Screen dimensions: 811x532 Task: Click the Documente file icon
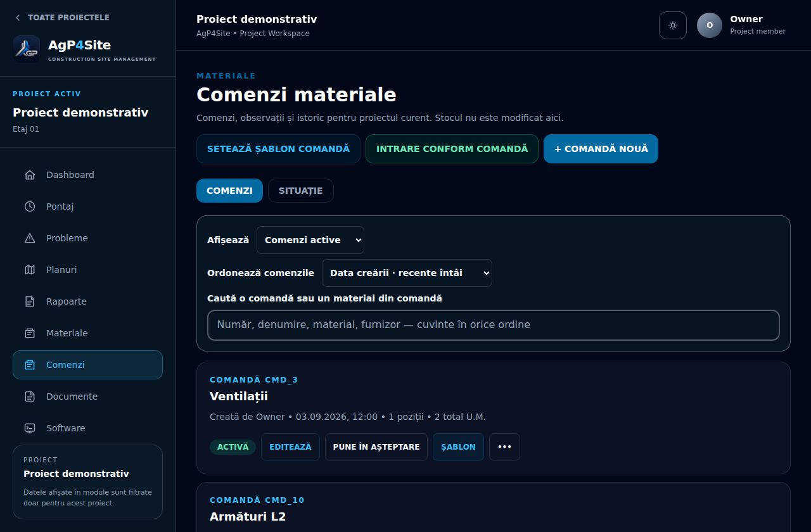(x=30, y=396)
